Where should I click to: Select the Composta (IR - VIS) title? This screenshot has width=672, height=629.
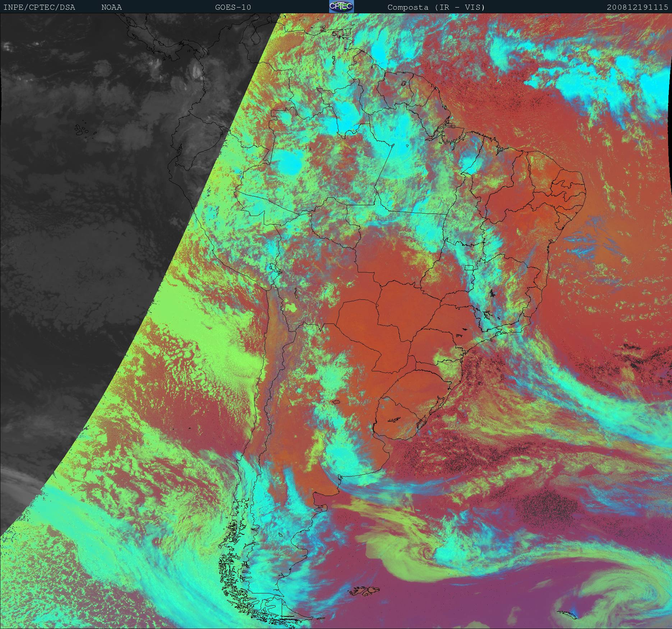[x=436, y=7]
